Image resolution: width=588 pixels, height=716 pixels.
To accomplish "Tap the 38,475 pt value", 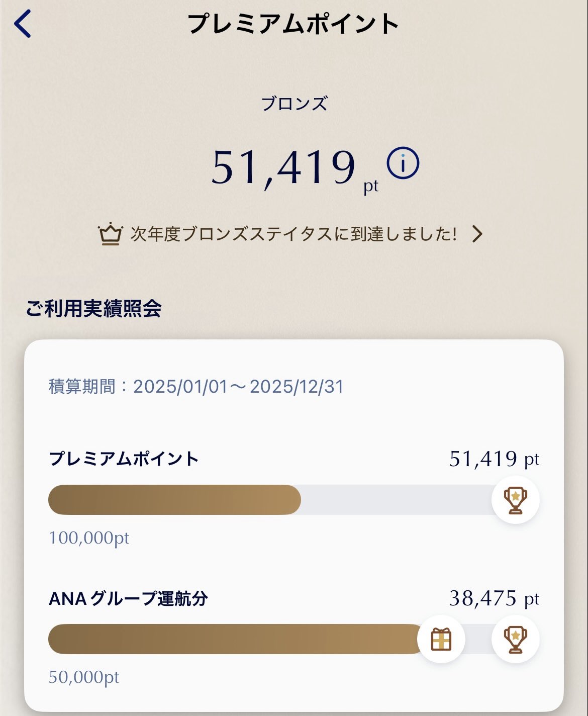I will [494, 598].
